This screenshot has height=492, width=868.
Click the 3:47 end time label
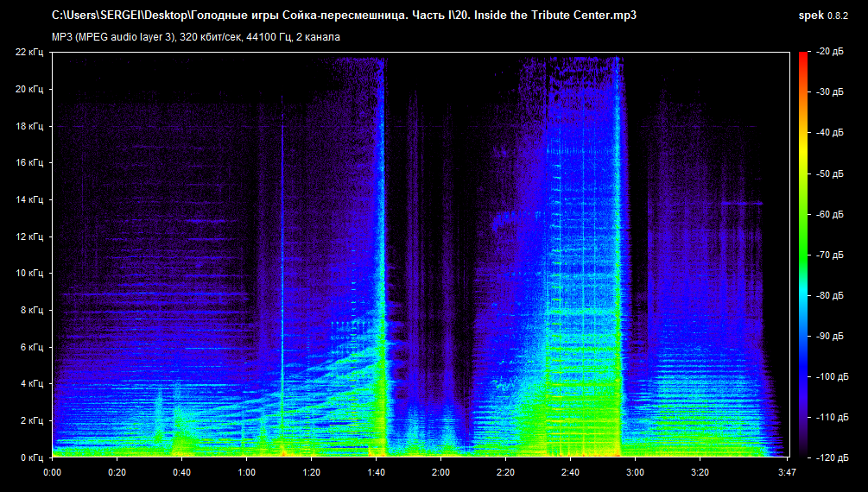point(787,473)
